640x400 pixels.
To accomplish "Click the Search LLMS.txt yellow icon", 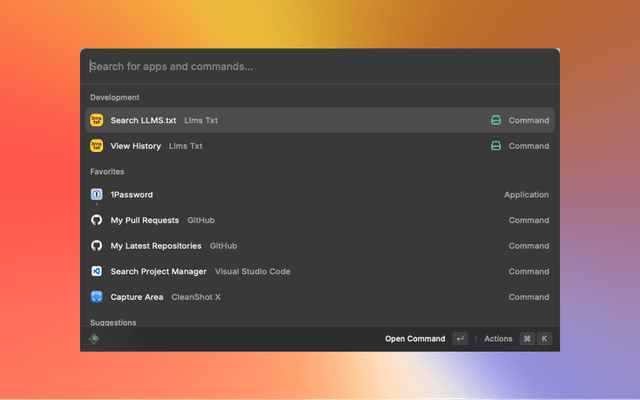I will [x=97, y=120].
